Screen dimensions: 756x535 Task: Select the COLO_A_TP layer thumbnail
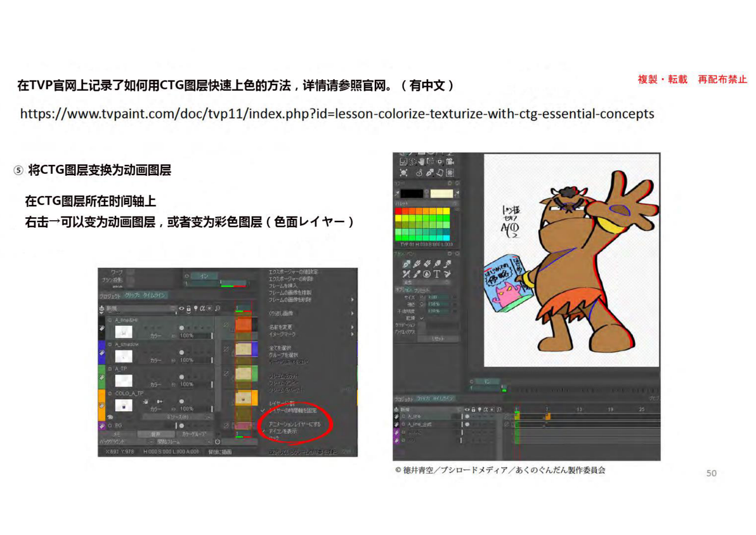[124, 406]
